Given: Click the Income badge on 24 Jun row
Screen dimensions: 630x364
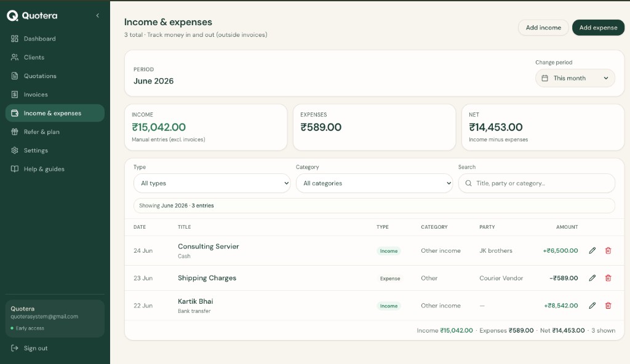Looking at the screenshot, I should [x=389, y=251].
